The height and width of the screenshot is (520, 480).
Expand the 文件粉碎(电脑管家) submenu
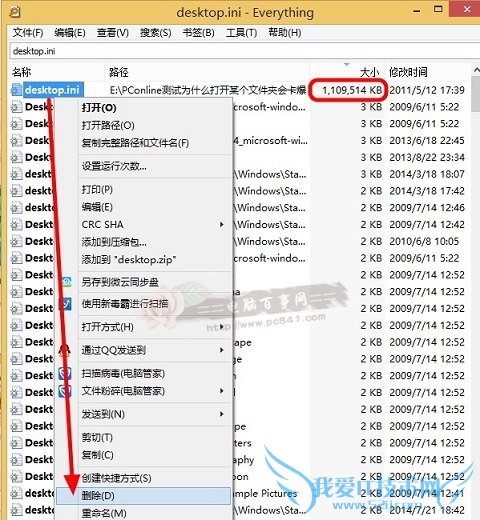point(155,391)
